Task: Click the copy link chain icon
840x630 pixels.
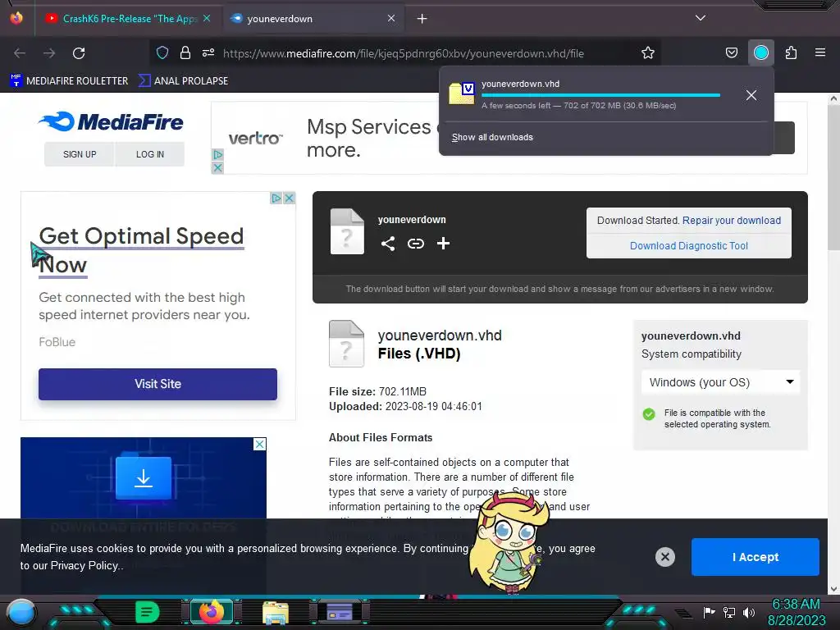Action: 416,244
